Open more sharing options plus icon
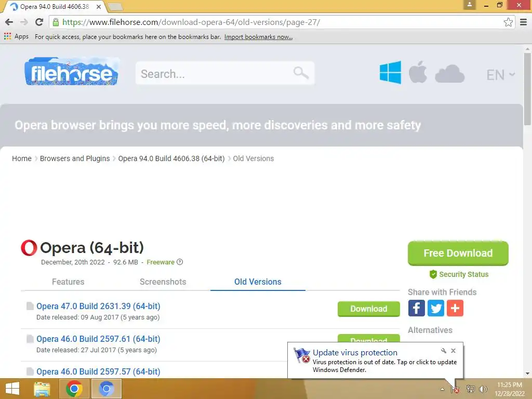The height and width of the screenshot is (399, 532). (455, 308)
